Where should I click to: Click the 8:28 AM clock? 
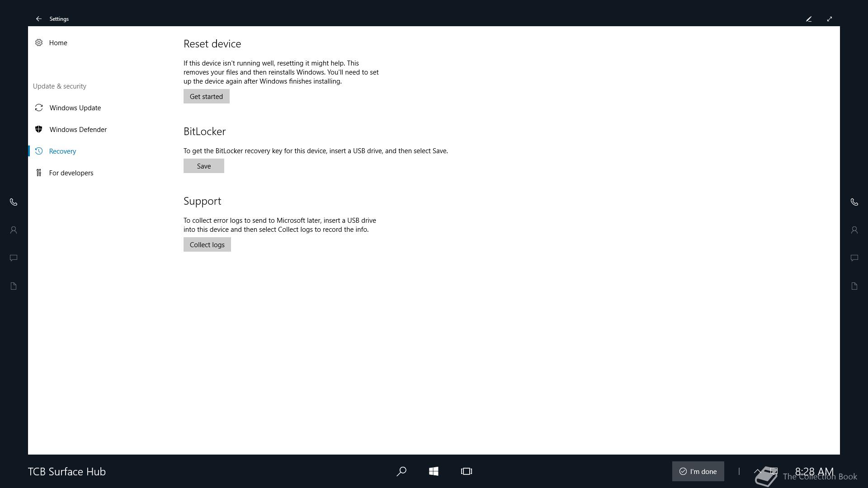[x=814, y=471]
